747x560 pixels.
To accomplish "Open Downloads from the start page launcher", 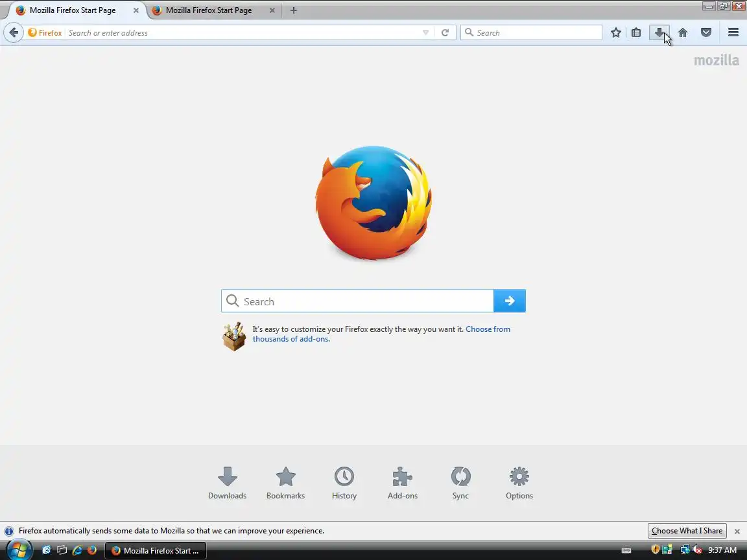I will point(227,483).
